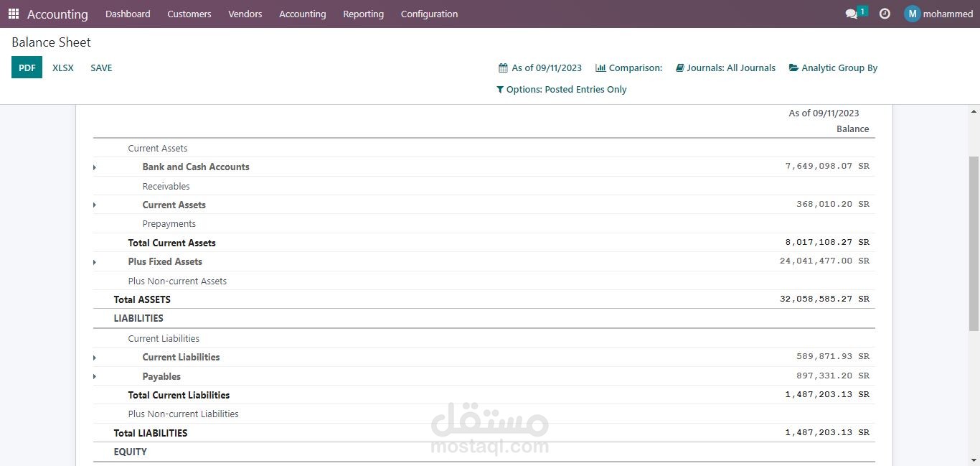The height and width of the screenshot is (466, 980).
Task: Click the 368,010.20 SR balance
Action: click(x=833, y=204)
